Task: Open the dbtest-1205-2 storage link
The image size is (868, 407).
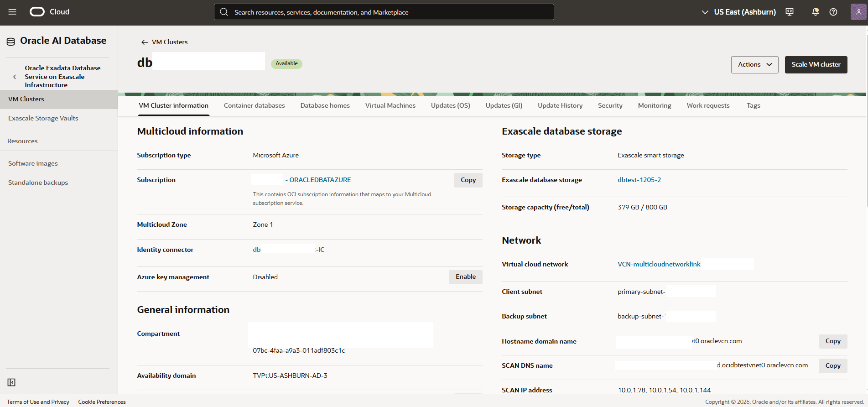Action: 639,180
